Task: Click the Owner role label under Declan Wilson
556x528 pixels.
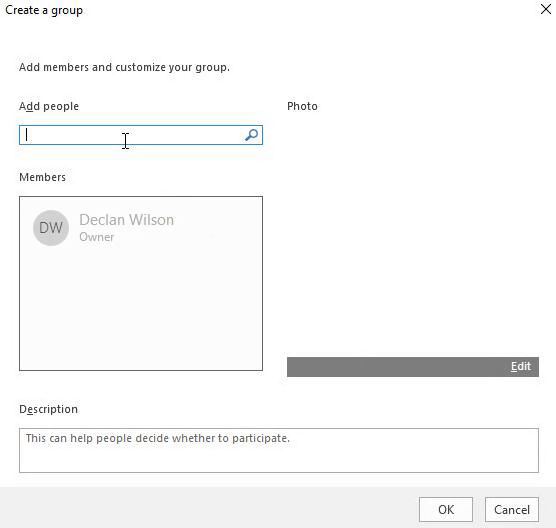Action: (x=96, y=237)
